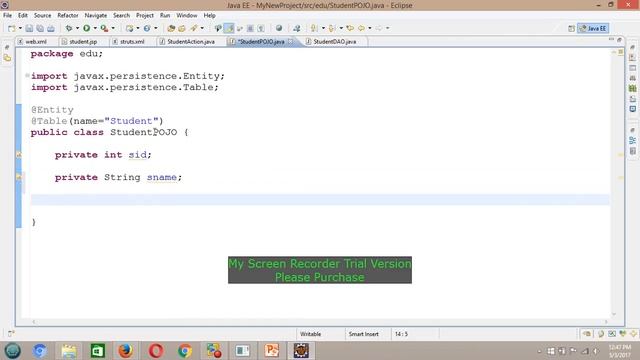Click the Save All icon
The image size is (640, 360).
40,28
